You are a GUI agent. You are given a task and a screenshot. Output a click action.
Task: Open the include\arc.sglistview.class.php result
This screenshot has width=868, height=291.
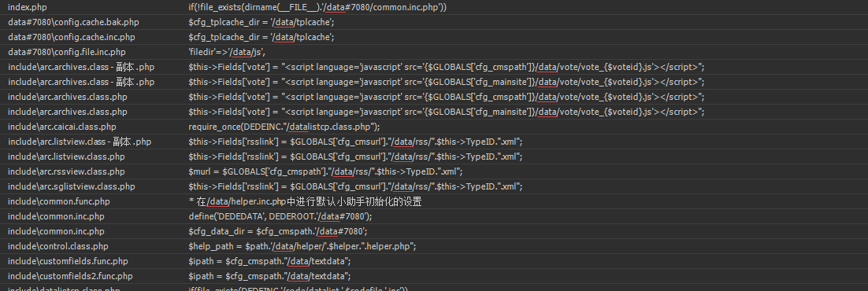coord(72,186)
